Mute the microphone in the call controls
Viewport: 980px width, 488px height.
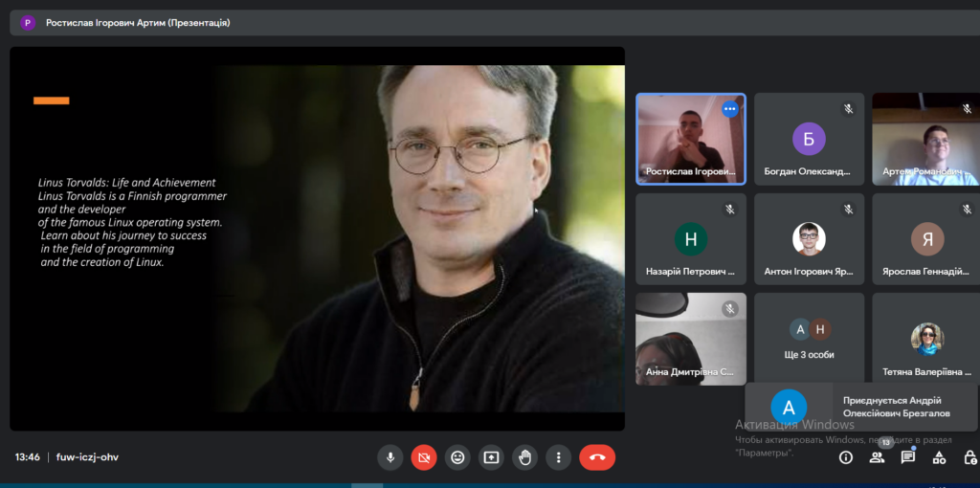tap(390, 457)
